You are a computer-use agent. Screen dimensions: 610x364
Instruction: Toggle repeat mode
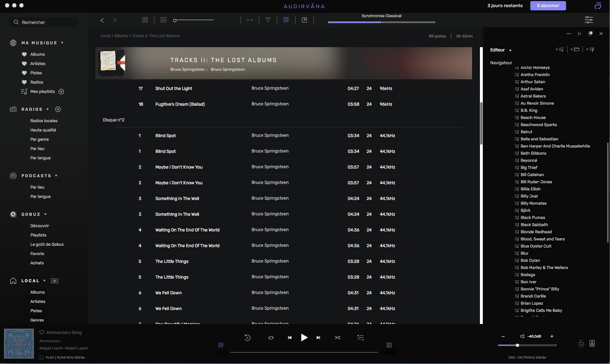tap(271, 338)
